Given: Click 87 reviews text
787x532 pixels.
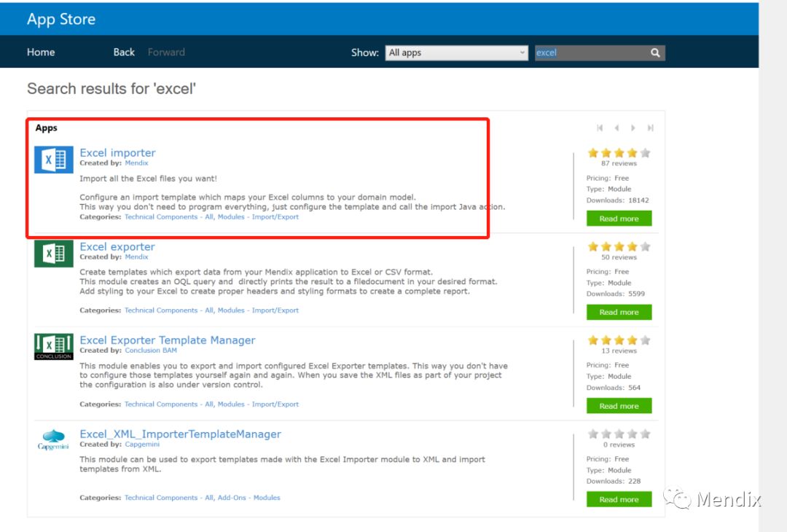Looking at the screenshot, I should (x=619, y=164).
